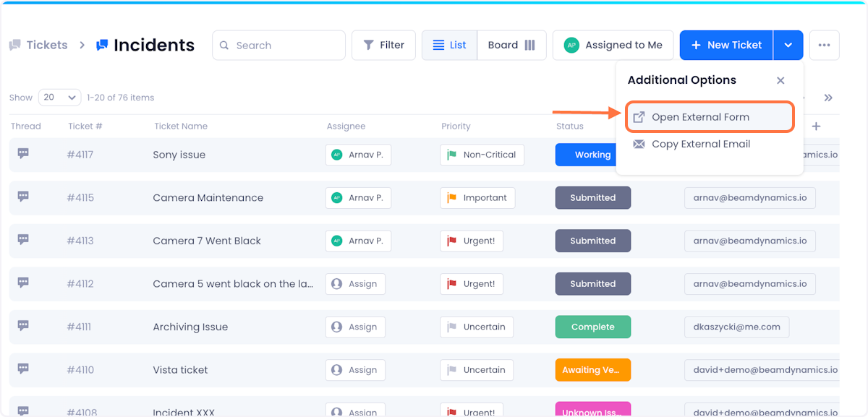Change assignee on Camera Maintenance ticket
The height and width of the screenshot is (417, 868).
(358, 197)
